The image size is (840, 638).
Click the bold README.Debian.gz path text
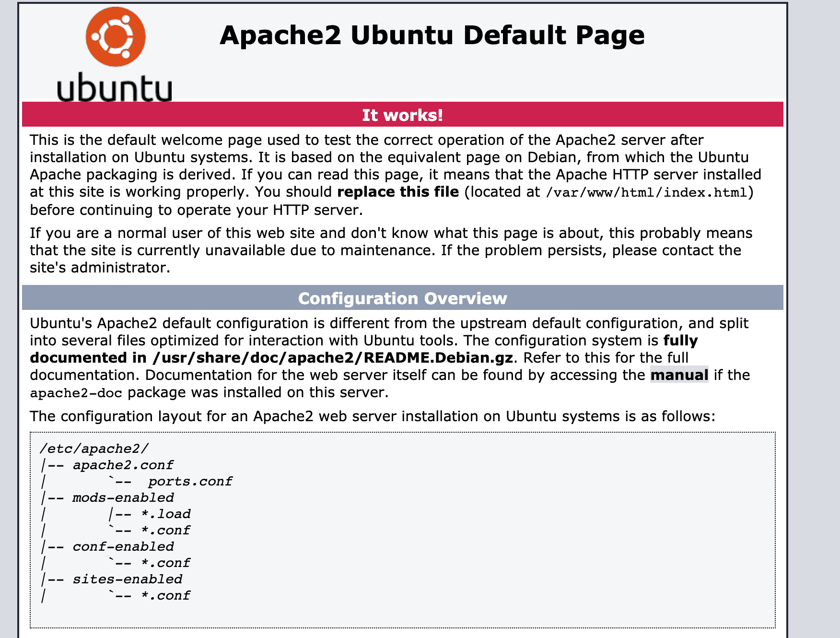point(333,358)
